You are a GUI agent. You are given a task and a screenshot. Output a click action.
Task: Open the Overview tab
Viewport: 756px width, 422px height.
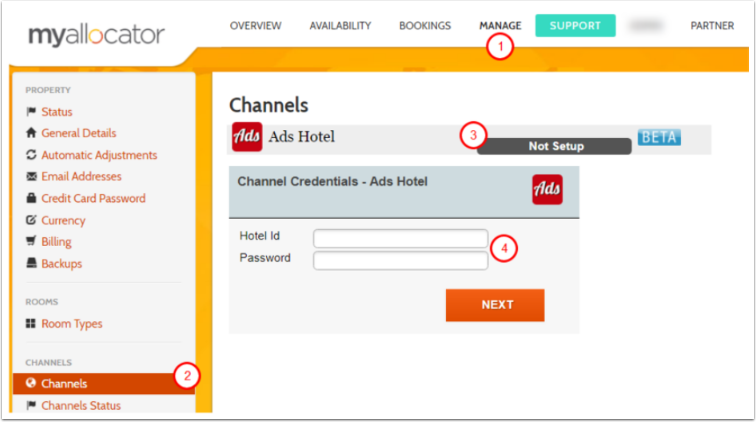click(256, 26)
